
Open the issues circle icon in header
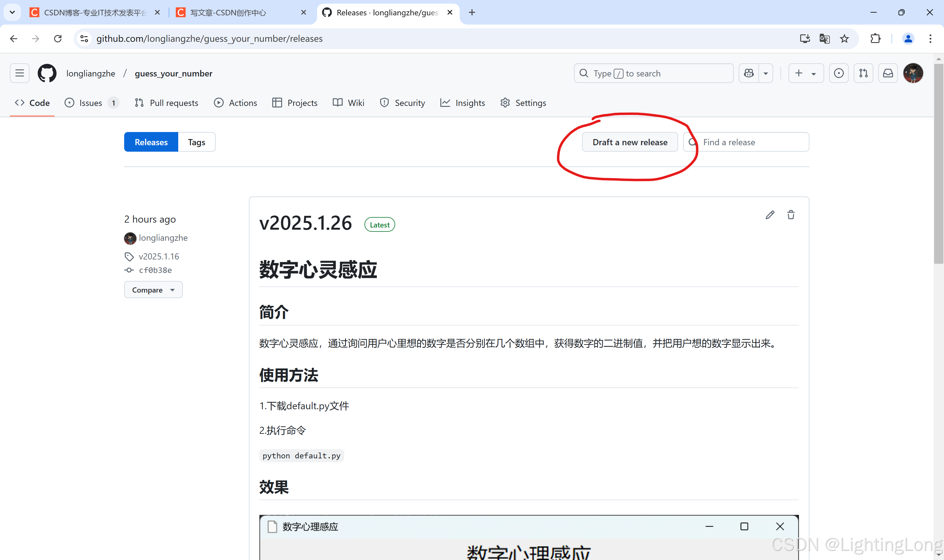[839, 73]
